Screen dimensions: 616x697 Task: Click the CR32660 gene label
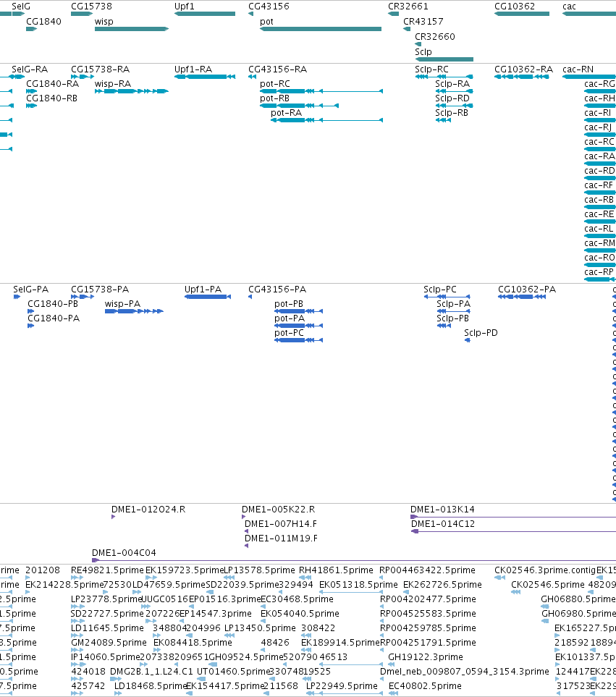[435, 36]
